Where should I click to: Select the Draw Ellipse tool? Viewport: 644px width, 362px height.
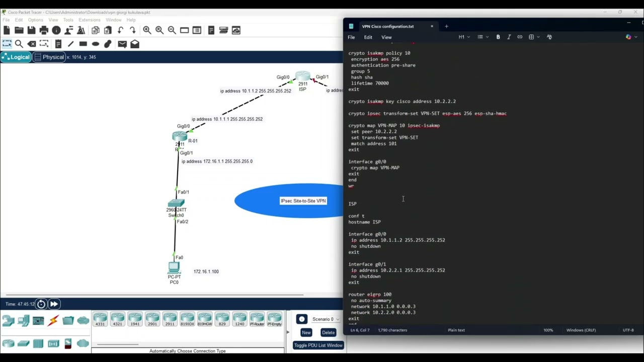point(95,44)
